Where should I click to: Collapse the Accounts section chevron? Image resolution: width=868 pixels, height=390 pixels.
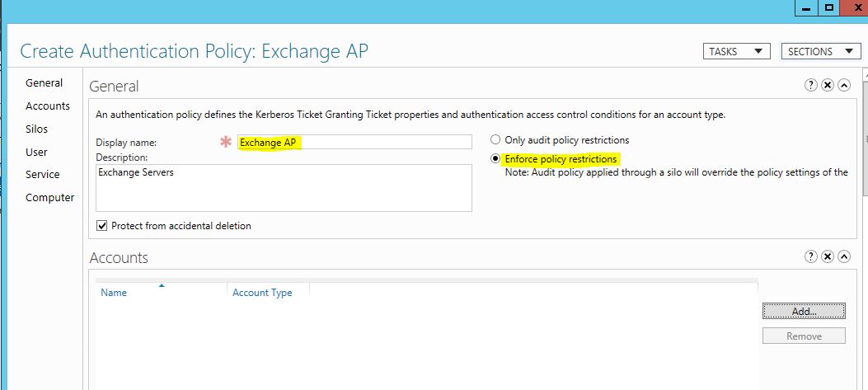click(844, 256)
